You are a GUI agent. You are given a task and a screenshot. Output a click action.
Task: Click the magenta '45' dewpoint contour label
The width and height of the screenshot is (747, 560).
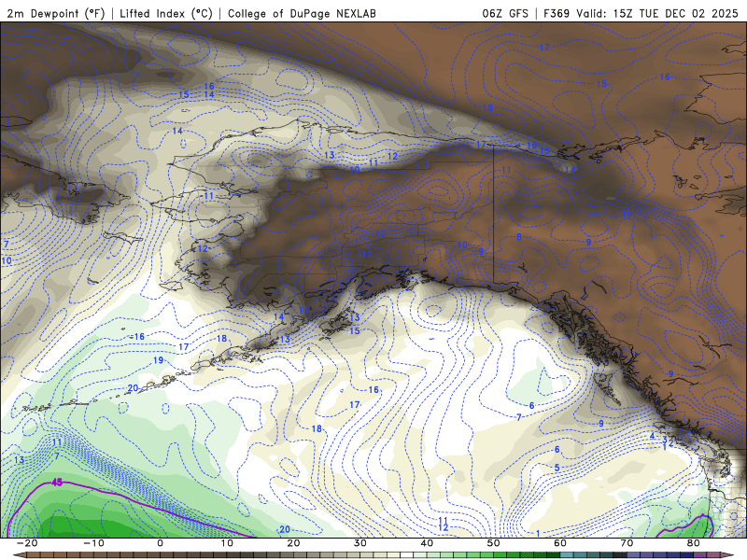click(x=57, y=483)
